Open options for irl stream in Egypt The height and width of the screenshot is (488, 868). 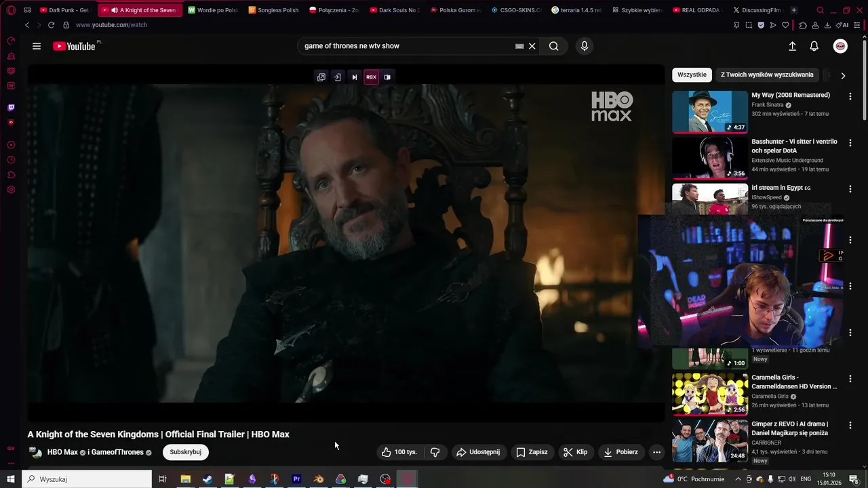[x=850, y=189]
